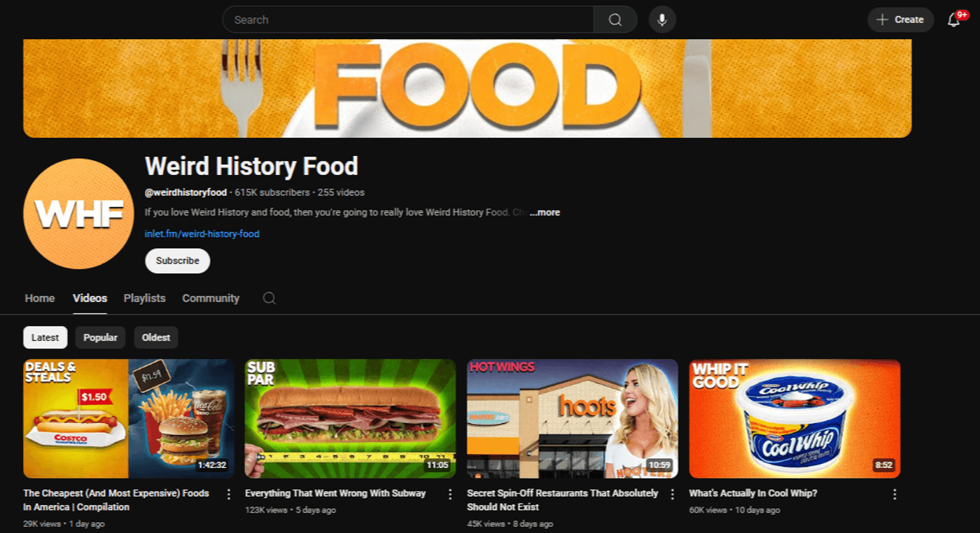Viewport: 980px width, 533px height.
Task: Click the WHF channel avatar
Action: (x=78, y=213)
